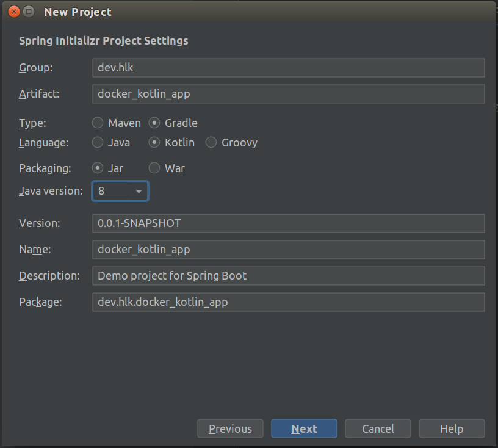Viewport: 498px width, 448px height.
Task: Close the New Project dialog window
Action: point(14,12)
